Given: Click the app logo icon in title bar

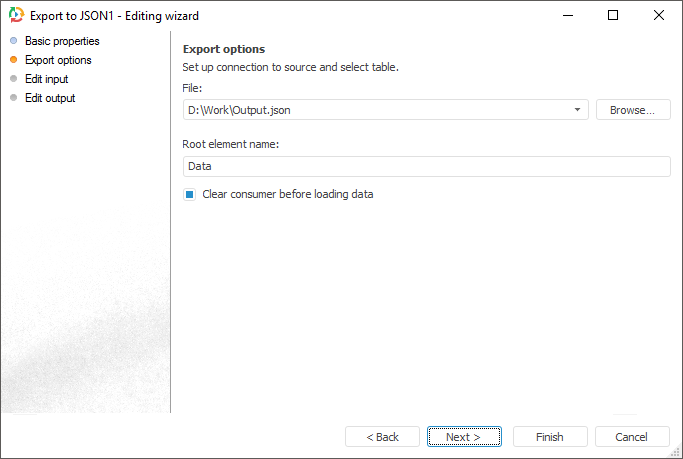Looking at the screenshot, I should (15, 15).
